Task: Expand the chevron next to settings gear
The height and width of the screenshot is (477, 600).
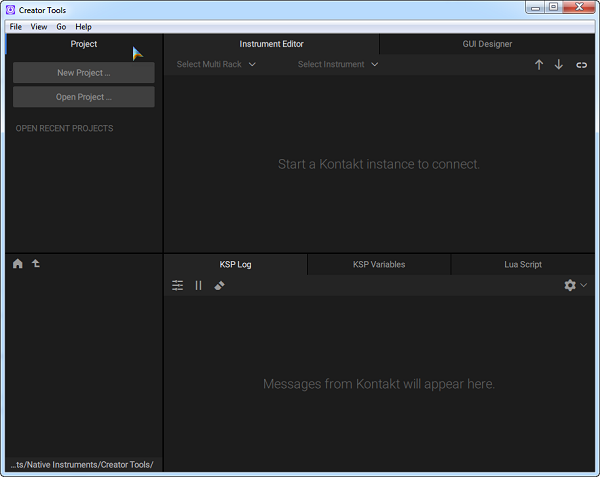Action: [584, 285]
